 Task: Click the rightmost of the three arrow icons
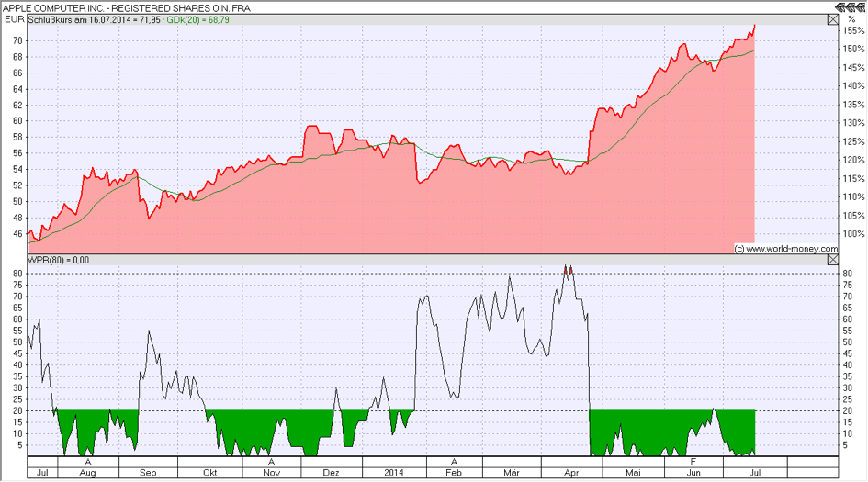coord(860,7)
